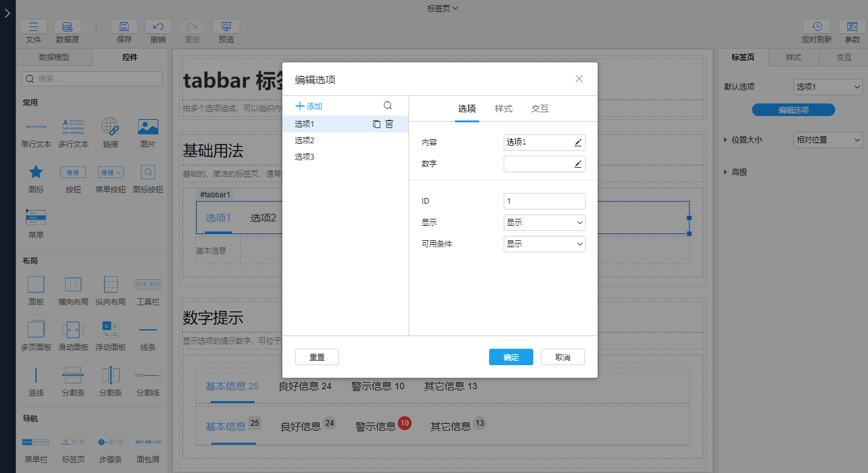Switch to the 交互 tab in dialog

click(x=540, y=108)
